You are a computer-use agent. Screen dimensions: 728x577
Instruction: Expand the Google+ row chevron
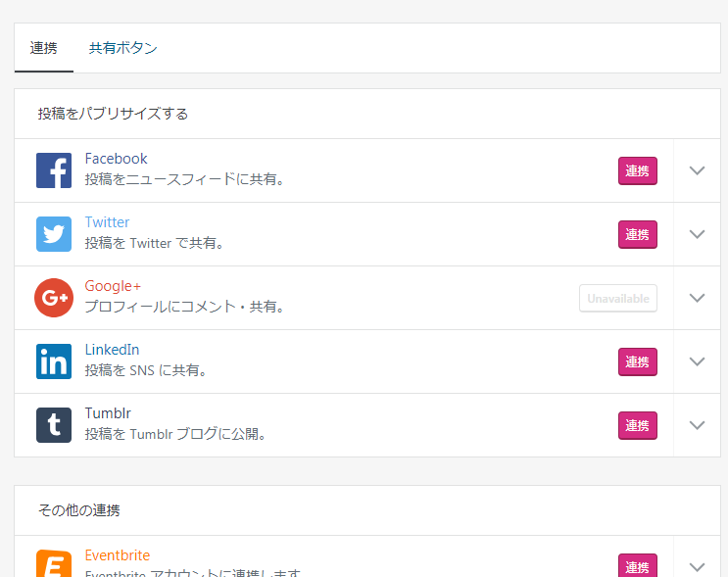click(697, 298)
